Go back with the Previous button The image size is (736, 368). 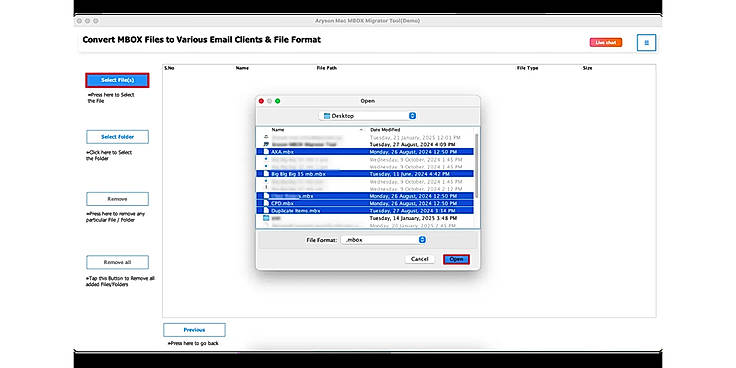[194, 330]
